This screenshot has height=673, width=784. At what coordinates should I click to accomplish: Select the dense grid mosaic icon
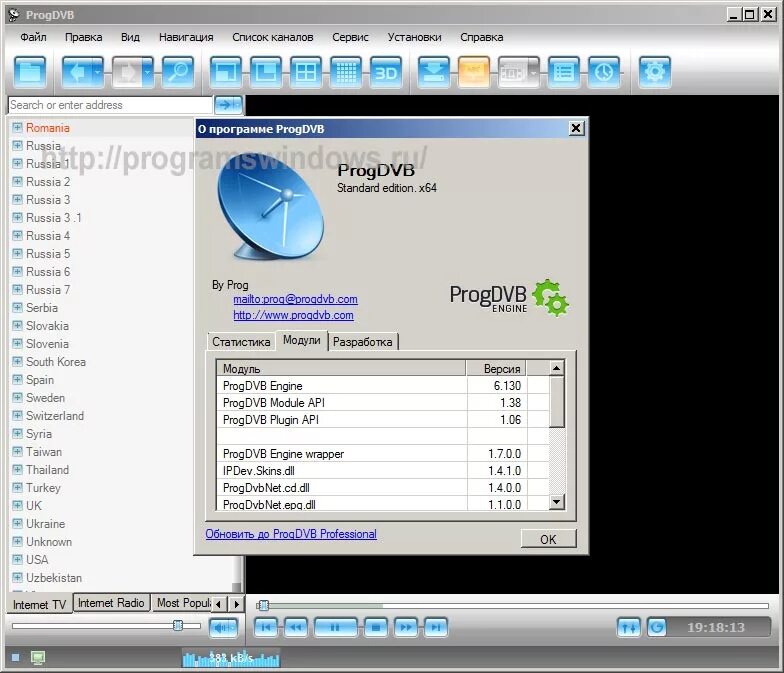pos(346,72)
